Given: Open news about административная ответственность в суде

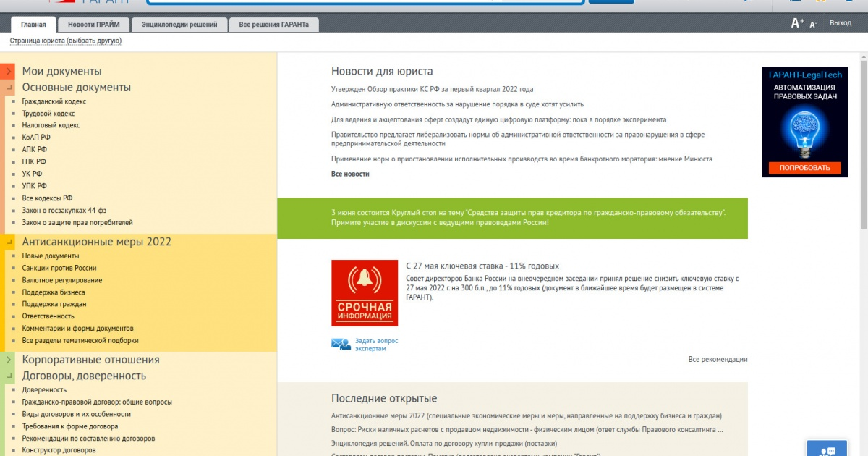Looking at the screenshot, I should tap(457, 104).
